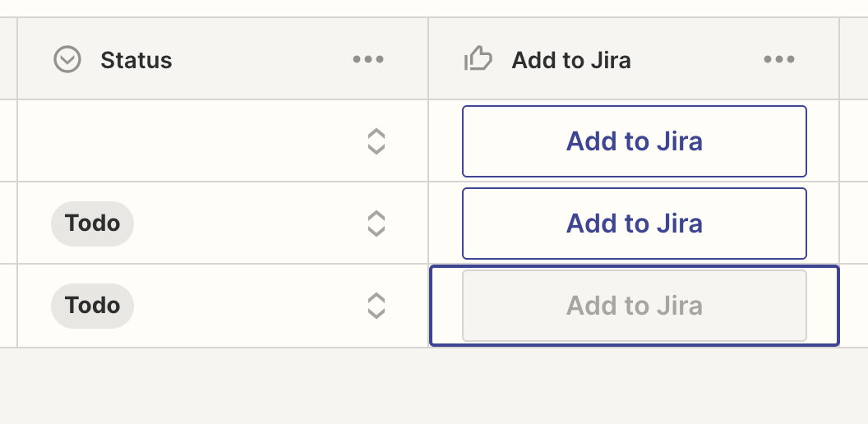This screenshot has width=868, height=424.
Task: Open the Add to Jira column three-dot menu
Action: click(x=778, y=59)
